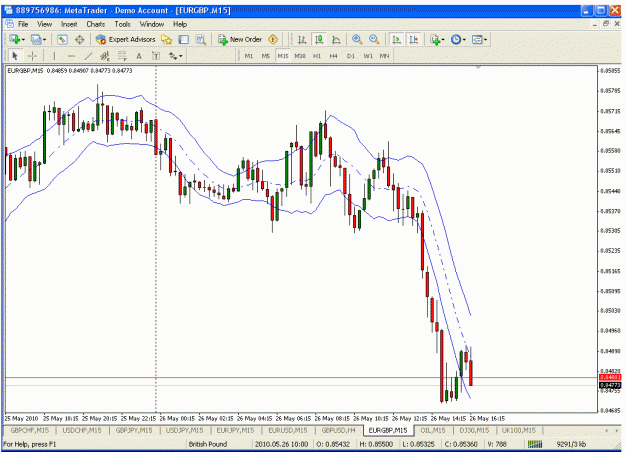The image size is (625, 452).
Task: Toggle chart auto scroll
Action: pos(397,39)
